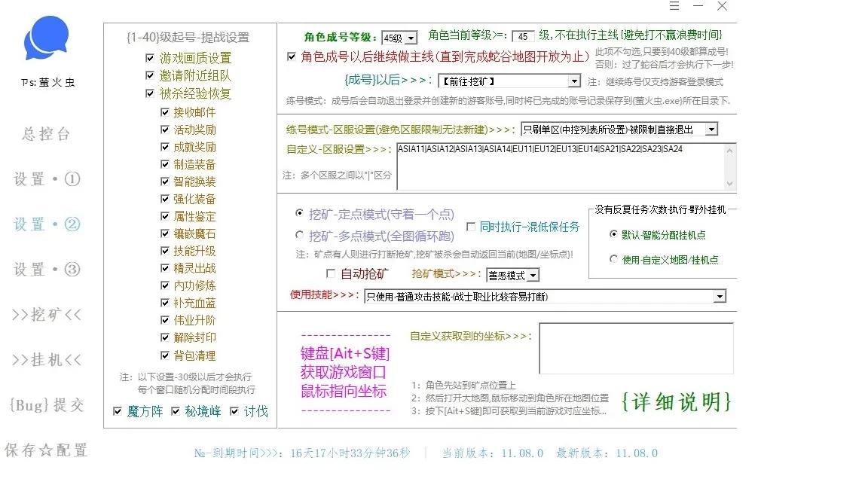Toggle the 技能升级 checkbox
The height and width of the screenshot is (488, 868).
point(164,251)
